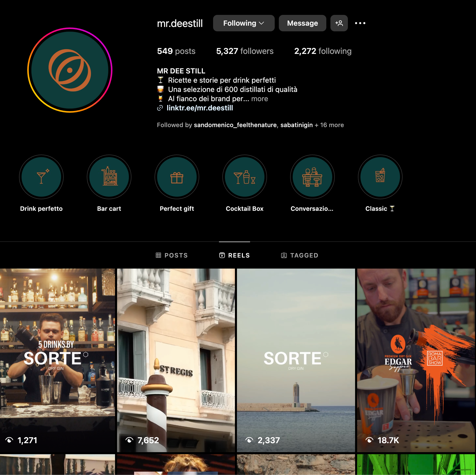Viewport: 476px width, 475px height.
Task: Open the Conversazio... highlight
Action: (x=312, y=177)
